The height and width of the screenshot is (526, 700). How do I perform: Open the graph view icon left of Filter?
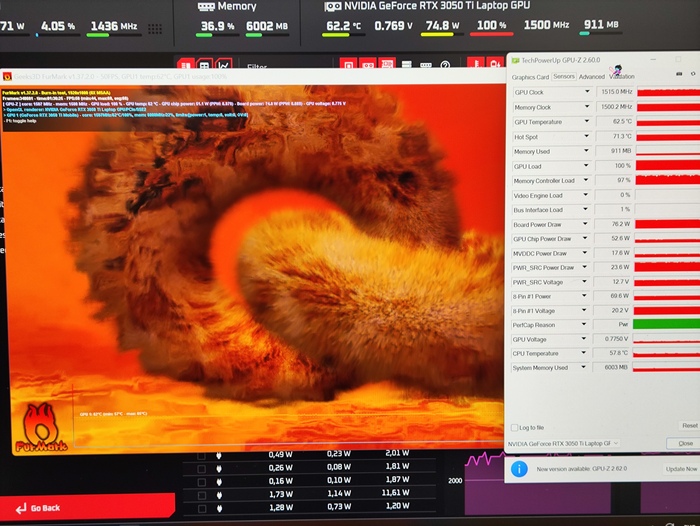point(224,65)
